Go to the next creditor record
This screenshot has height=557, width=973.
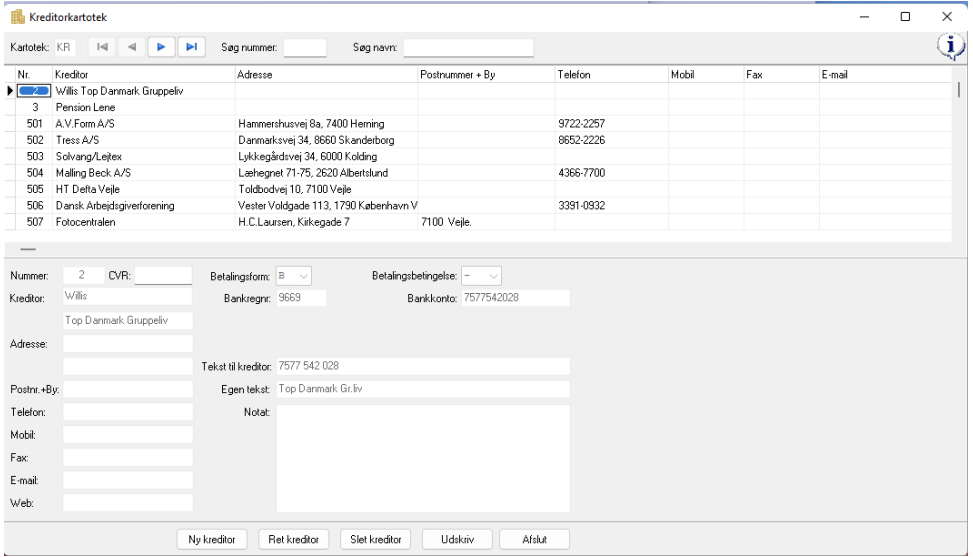coord(161,47)
